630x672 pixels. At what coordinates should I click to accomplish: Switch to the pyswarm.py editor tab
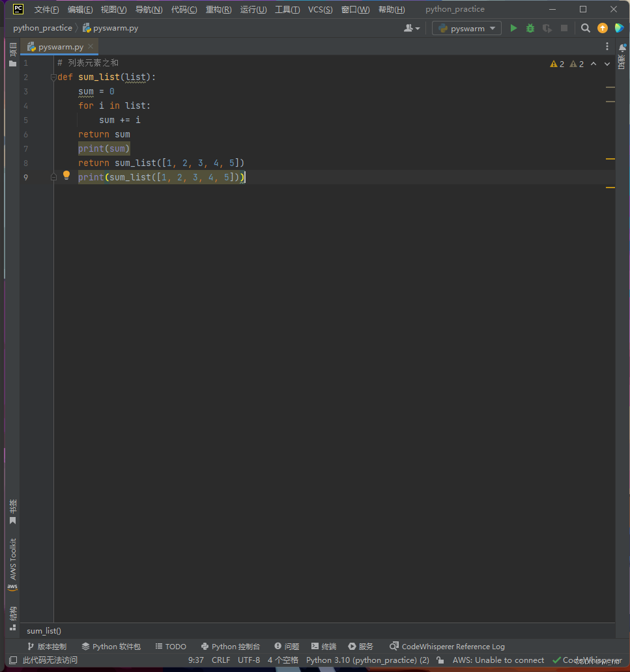[x=59, y=46]
